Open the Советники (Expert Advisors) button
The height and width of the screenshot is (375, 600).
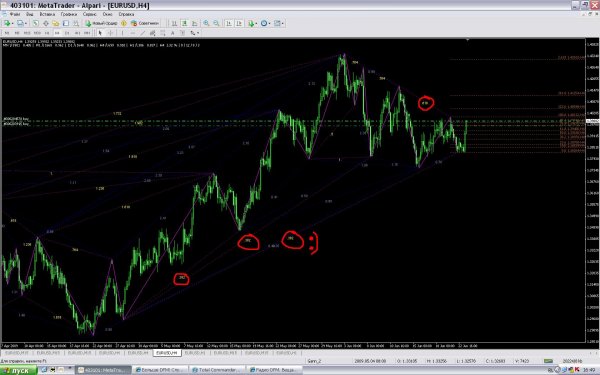(145, 23)
